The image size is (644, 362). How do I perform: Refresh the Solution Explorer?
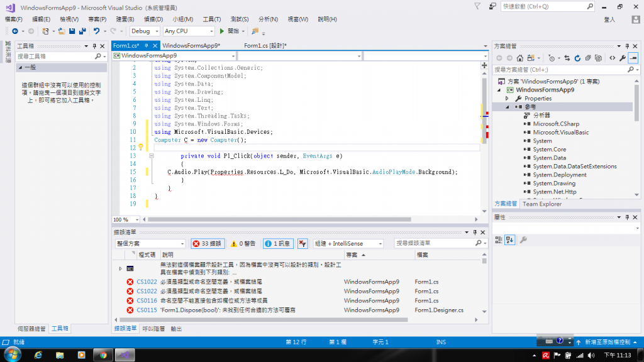577,58
